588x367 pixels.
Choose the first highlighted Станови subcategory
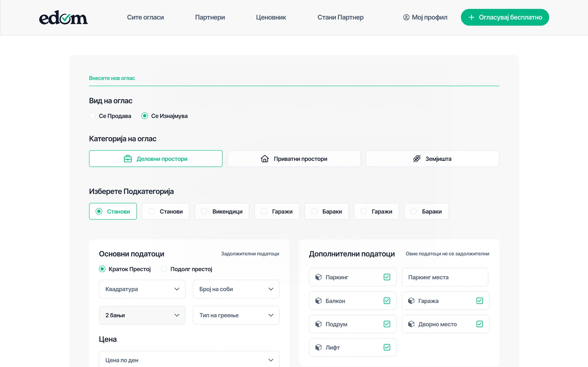click(113, 211)
